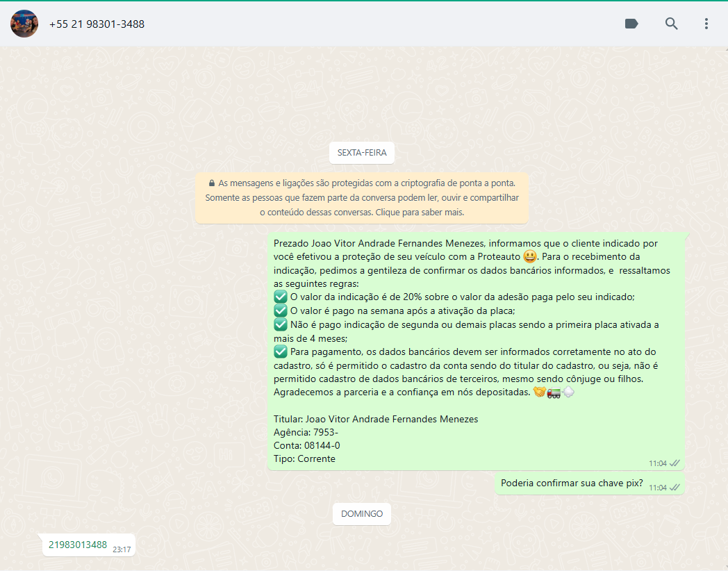Click the check mark beside weekly payment rule

[x=281, y=311]
